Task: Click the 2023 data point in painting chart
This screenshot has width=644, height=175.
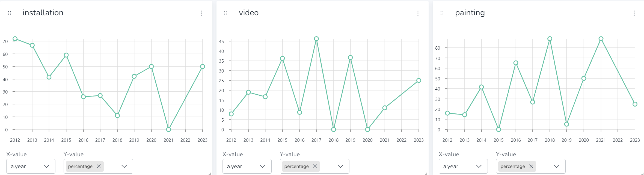Action: (x=635, y=104)
